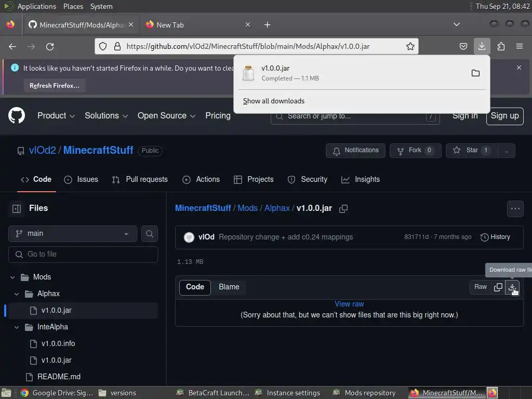Screen dimensions: 532x399
Task: Open new browser tab with plus icon
Action: click(268, 25)
